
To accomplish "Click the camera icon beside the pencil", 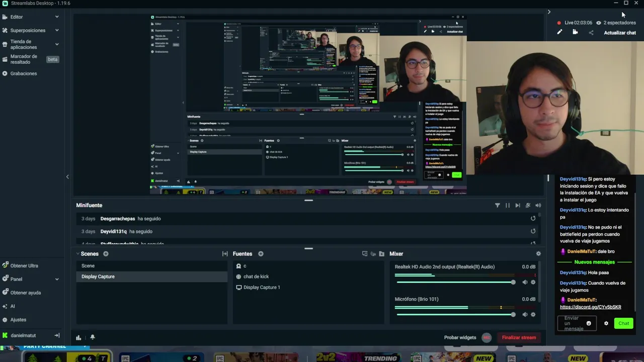I will pos(575,32).
